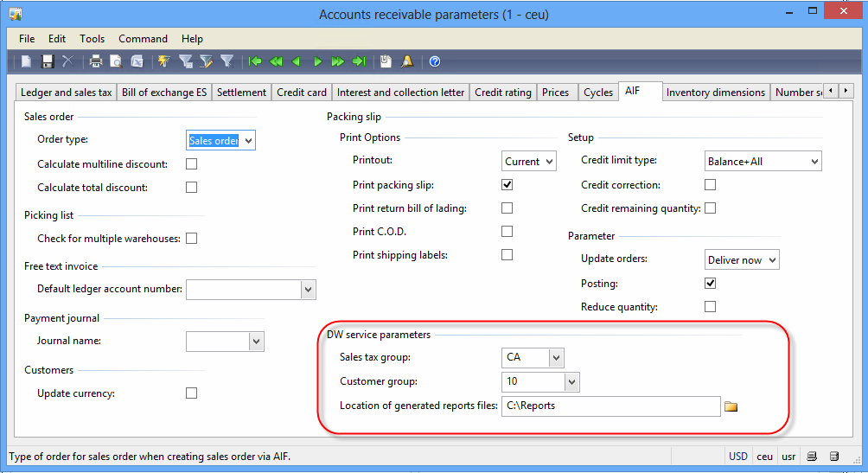868x473 pixels.
Task: Click the Save record toolbar icon
Action: pyautogui.click(x=48, y=61)
